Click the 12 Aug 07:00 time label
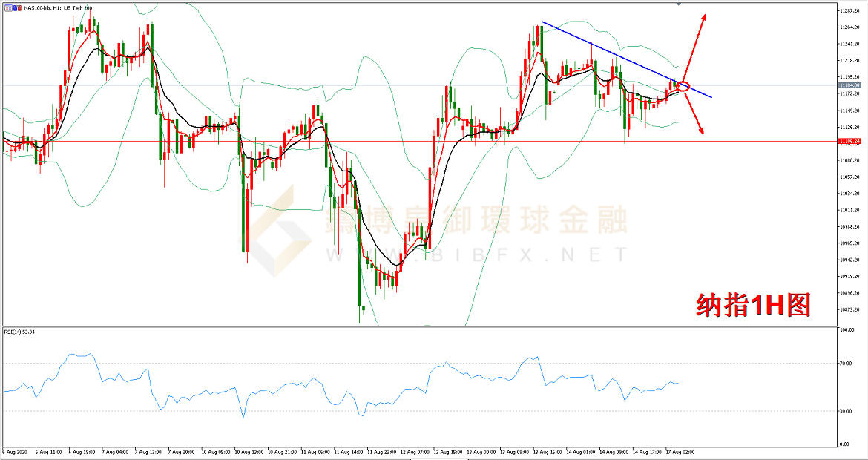Viewport: 868px width, 460px height. (415, 451)
